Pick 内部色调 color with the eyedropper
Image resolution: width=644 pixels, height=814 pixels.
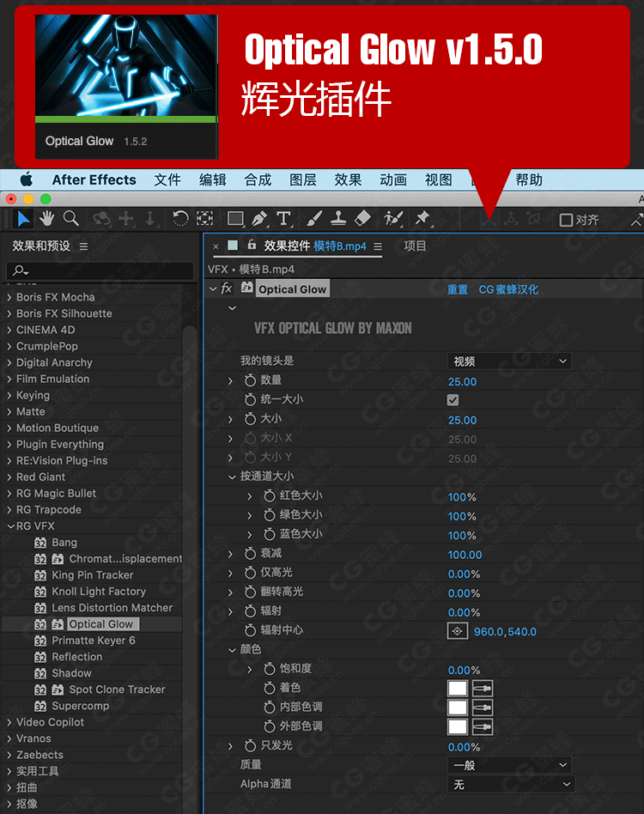[483, 708]
